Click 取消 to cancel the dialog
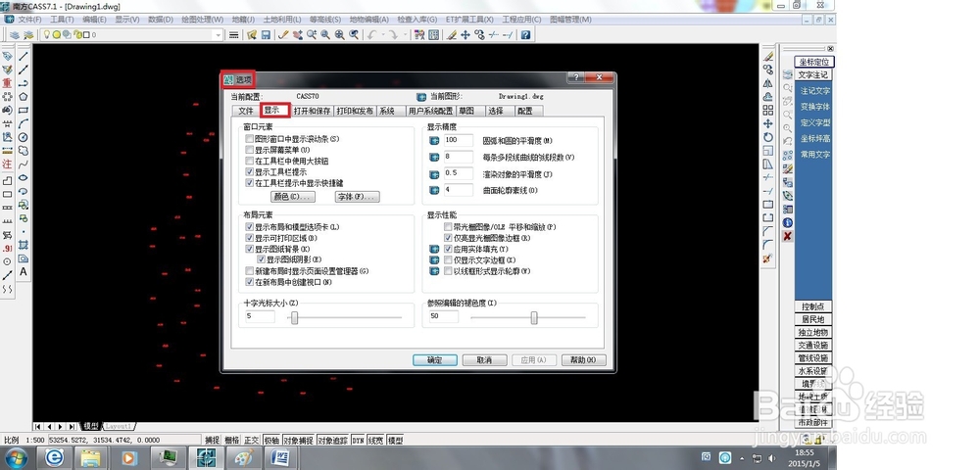The image size is (980, 470). [x=484, y=360]
